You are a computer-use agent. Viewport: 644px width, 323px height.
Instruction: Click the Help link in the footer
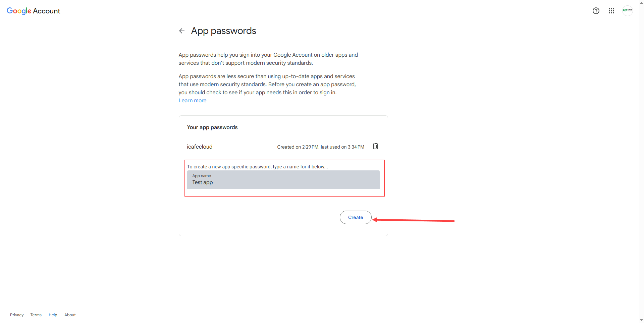(53, 315)
